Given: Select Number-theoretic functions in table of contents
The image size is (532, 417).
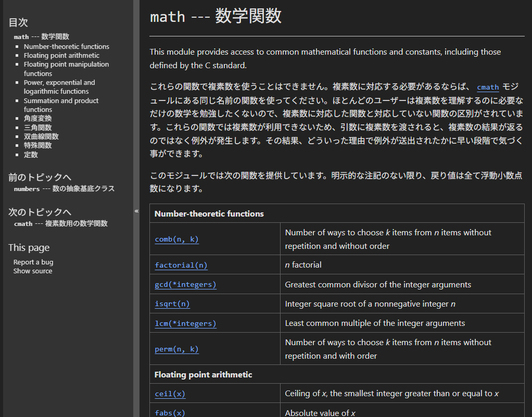Looking at the screenshot, I should pyautogui.click(x=66, y=46).
